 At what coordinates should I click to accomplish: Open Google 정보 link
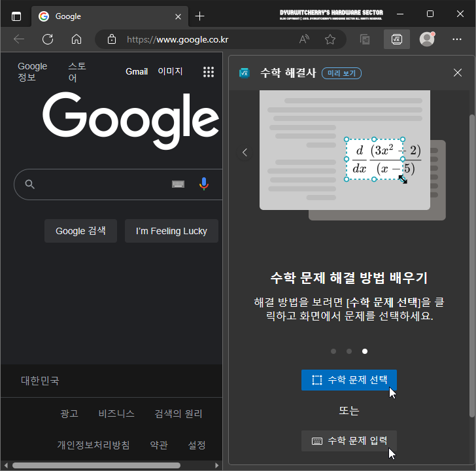(x=33, y=72)
